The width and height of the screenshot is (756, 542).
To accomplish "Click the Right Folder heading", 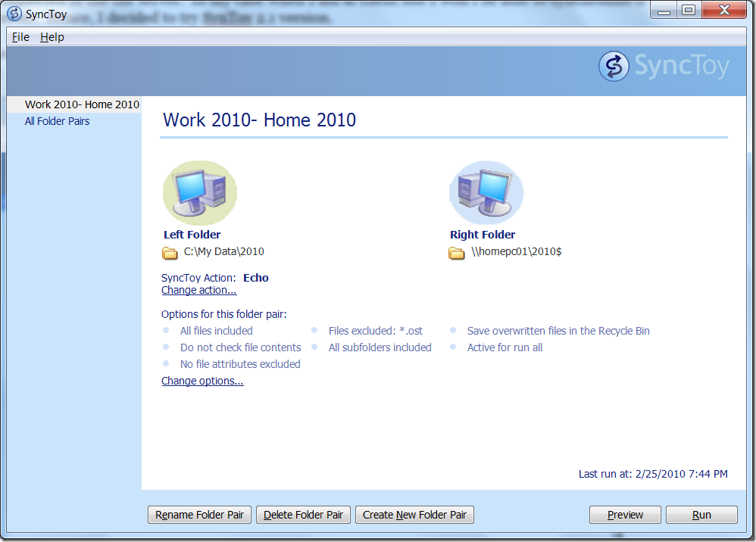I will 482,235.
